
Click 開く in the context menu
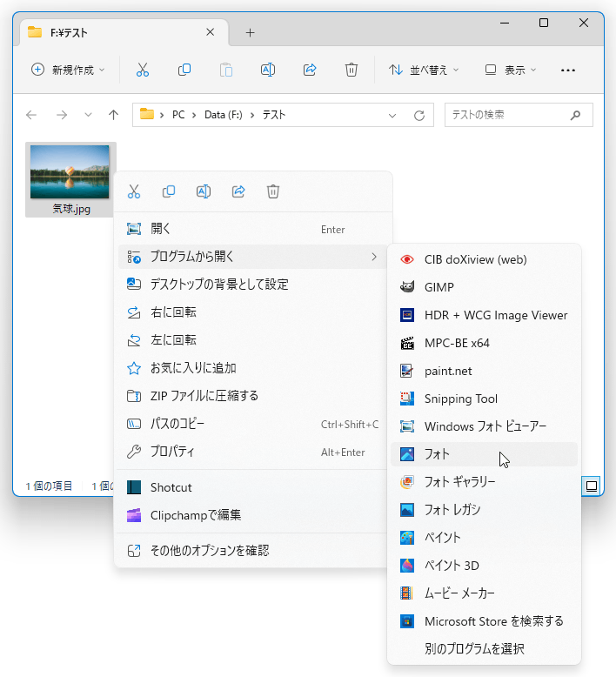(x=253, y=229)
